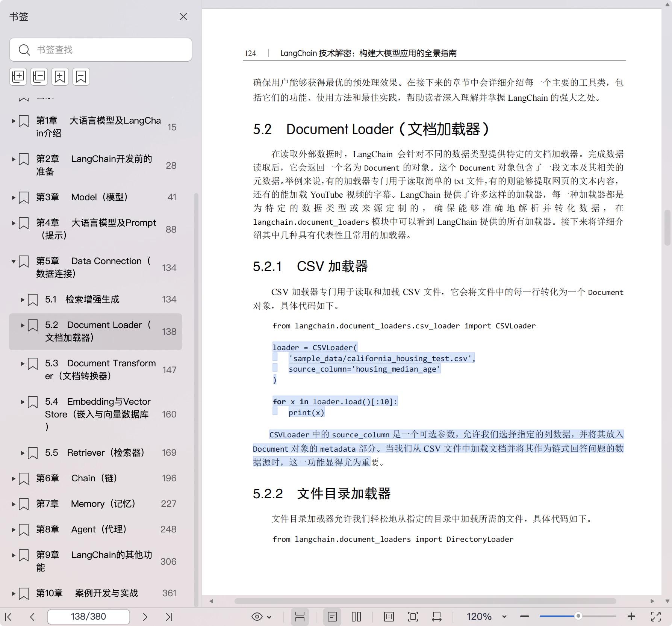Viewport: 672px width, 626px height.
Task: Expand the 5.3 Document Transformer node
Action: [23, 364]
